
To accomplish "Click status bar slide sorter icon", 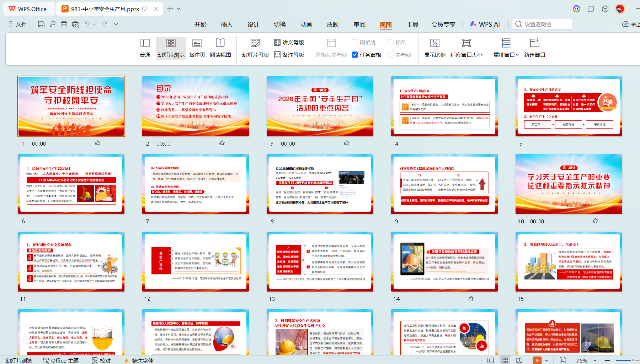I will [505, 360].
